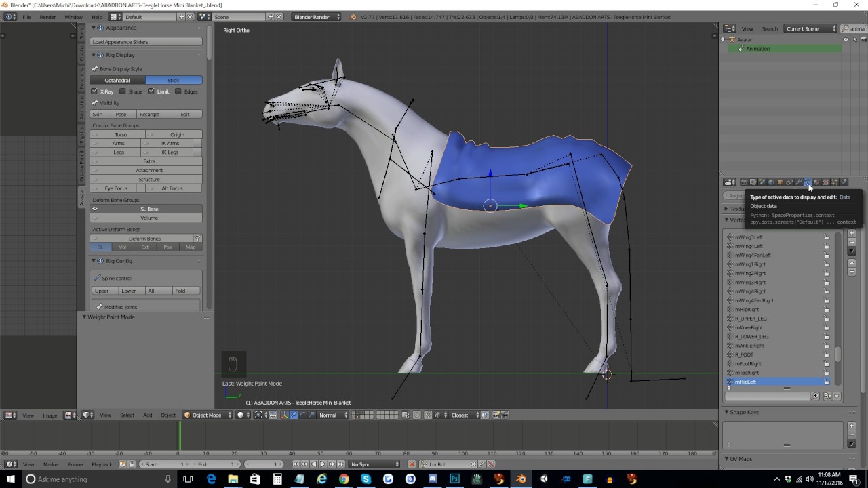868x488 pixels.
Task: Toggle auto keyframe record button
Action: (412, 464)
